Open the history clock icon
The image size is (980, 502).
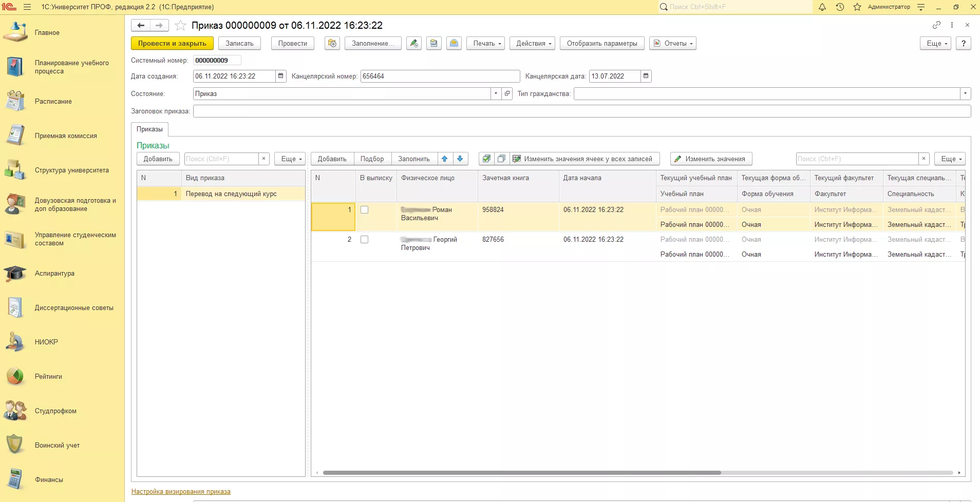pyautogui.click(x=840, y=7)
